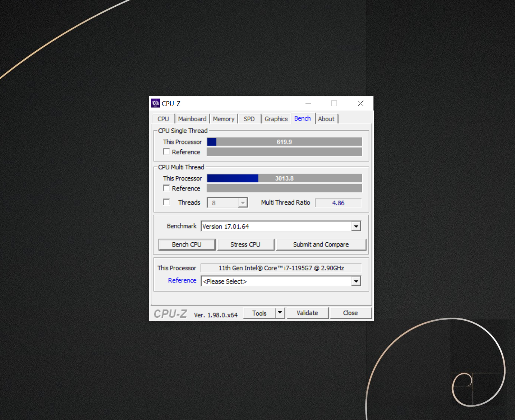Viewport: 515px width, 420px height.
Task: Select the Bench tab
Action: [x=303, y=118]
